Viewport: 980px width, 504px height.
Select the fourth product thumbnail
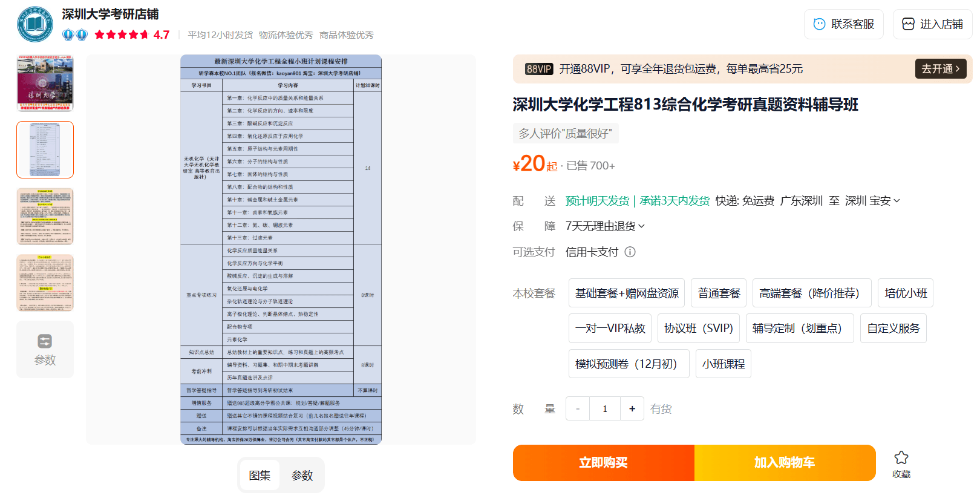point(45,283)
